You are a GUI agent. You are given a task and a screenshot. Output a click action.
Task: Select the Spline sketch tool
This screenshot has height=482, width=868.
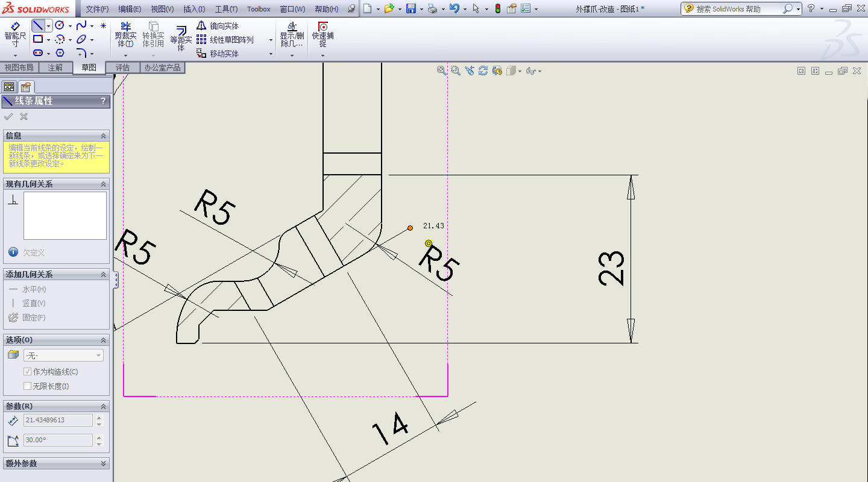[81, 25]
